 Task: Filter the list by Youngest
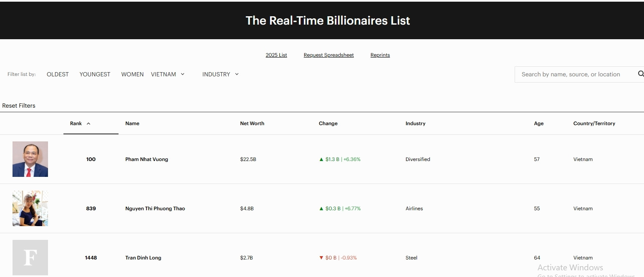95,74
